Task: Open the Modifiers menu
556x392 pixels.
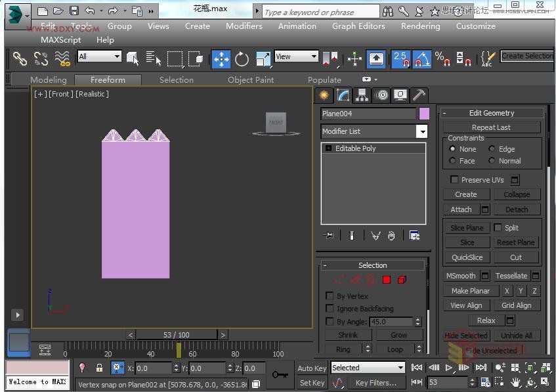Action: tap(244, 26)
